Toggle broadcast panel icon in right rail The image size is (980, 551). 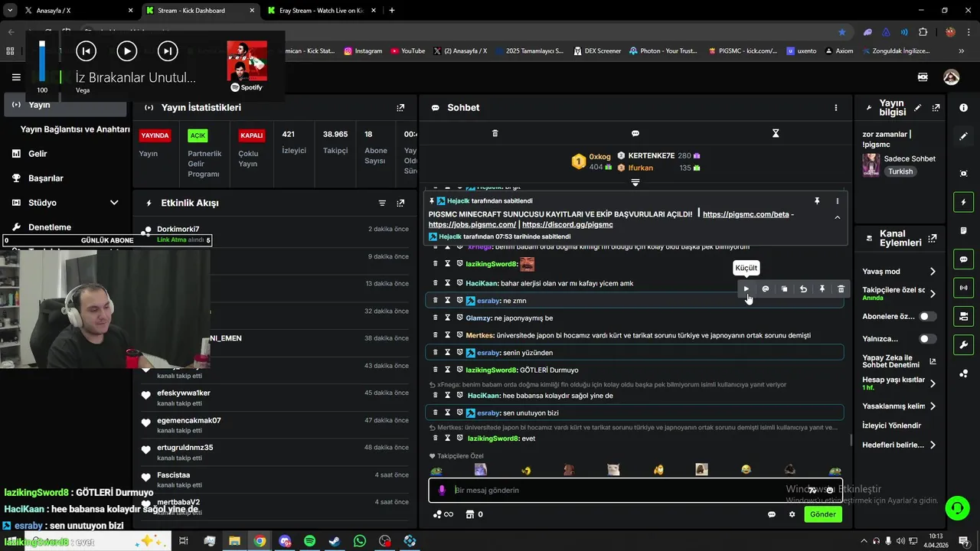[x=963, y=288]
